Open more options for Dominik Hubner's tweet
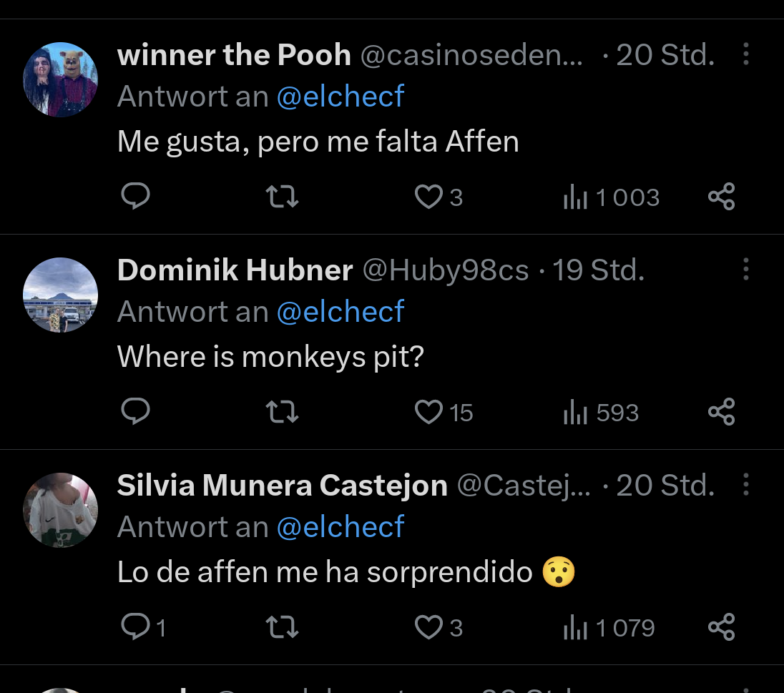Screen dimensions: 784x693 pyautogui.click(x=746, y=270)
